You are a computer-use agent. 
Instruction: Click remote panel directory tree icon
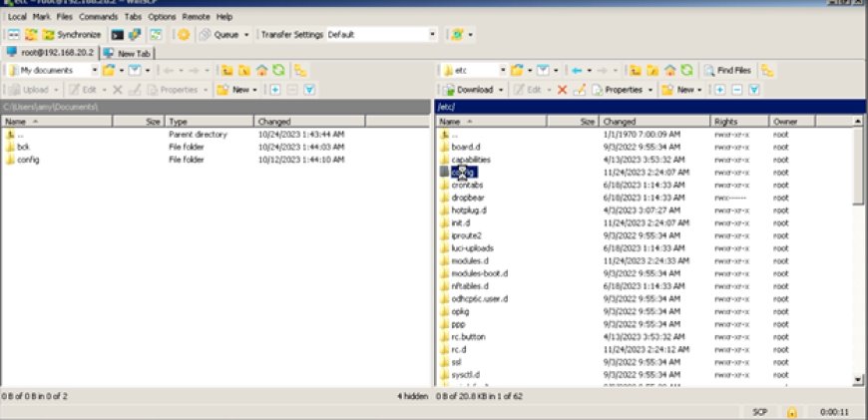[x=767, y=70]
